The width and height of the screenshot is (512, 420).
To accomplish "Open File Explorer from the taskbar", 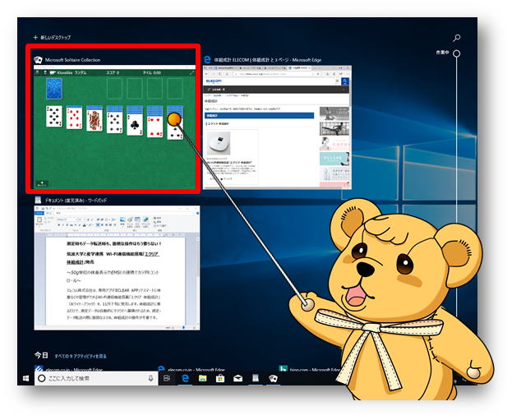I will (203, 378).
